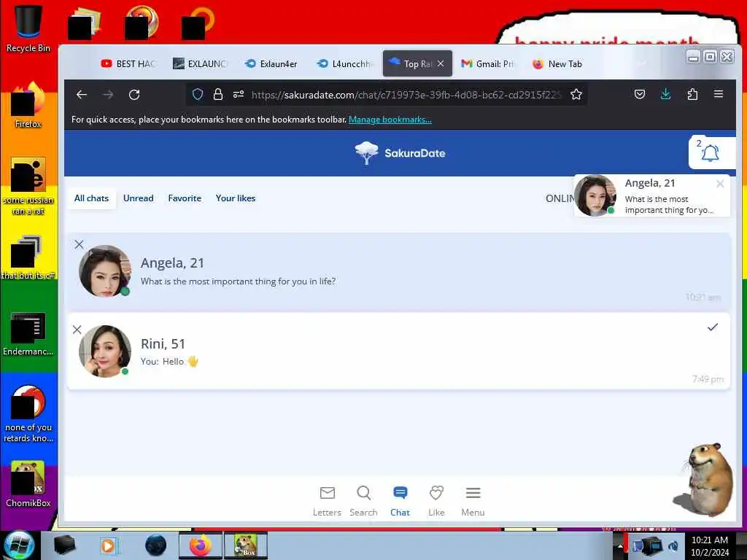Open media player taskbar icon
The image size is (747, 560).
(109, 545)
